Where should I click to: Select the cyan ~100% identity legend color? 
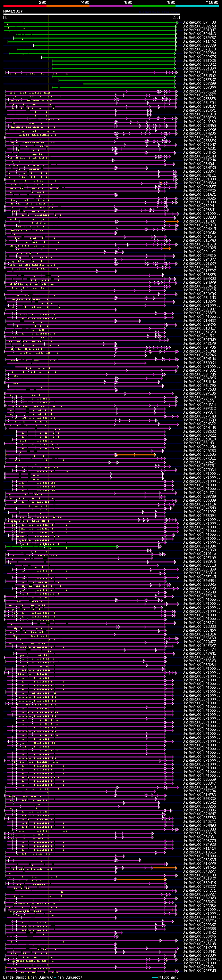pyautogui.click(x=197, y=6)
